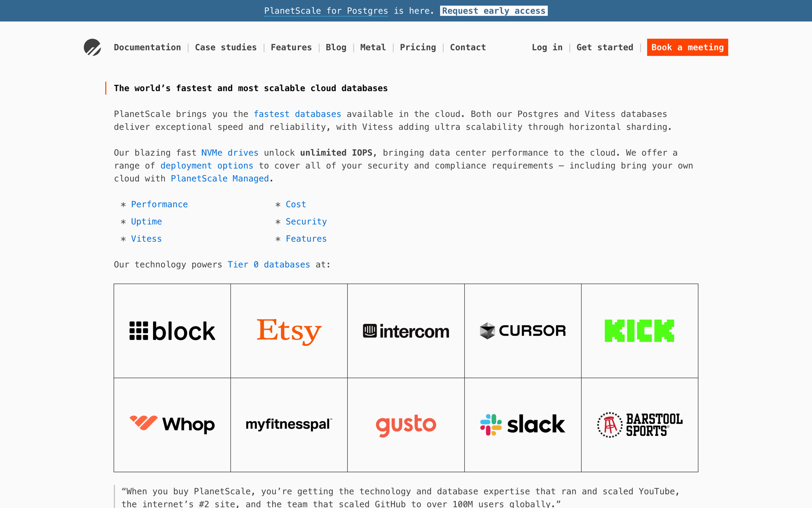
Task: Jump to the Security section link
Action: point(306,222)
